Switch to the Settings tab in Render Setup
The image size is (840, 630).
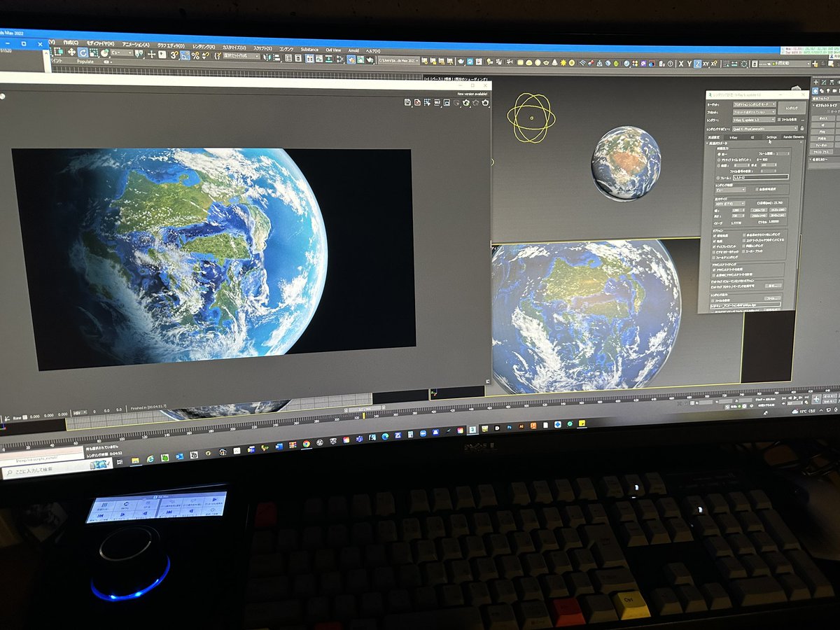(x=771, y=137)
